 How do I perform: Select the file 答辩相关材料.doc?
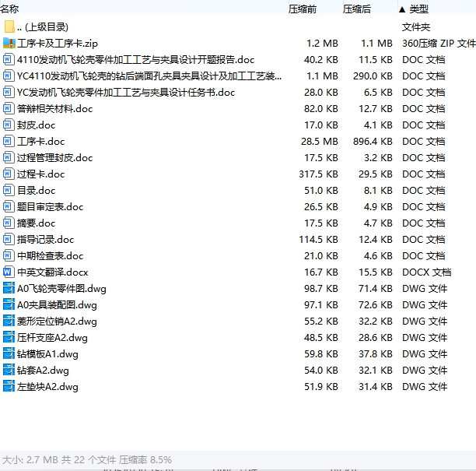54,109
